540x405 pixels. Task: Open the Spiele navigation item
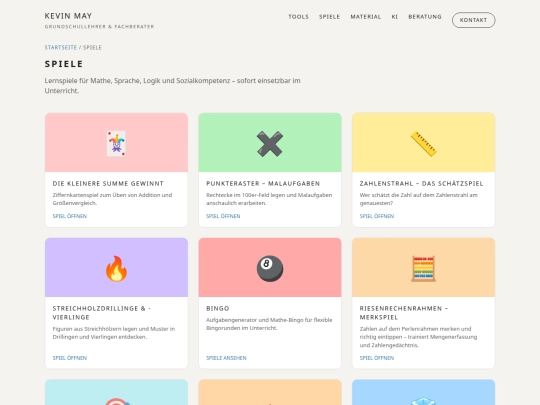click(329, 17)
